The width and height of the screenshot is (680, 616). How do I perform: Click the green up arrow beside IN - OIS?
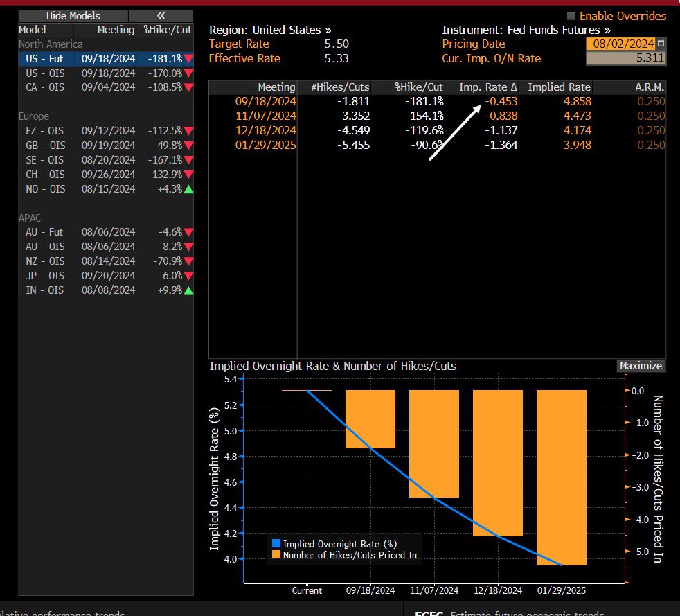point(188,290)
